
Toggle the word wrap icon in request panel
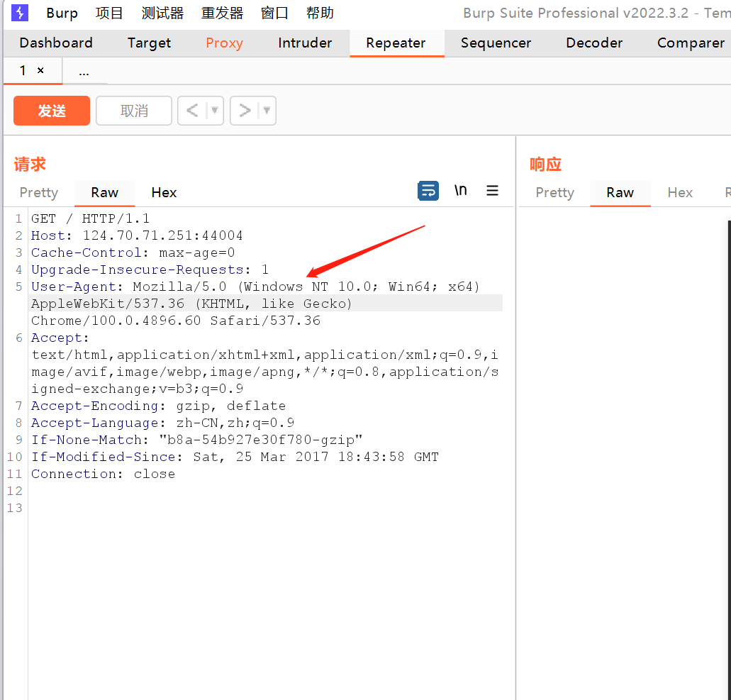click(428, 191)
